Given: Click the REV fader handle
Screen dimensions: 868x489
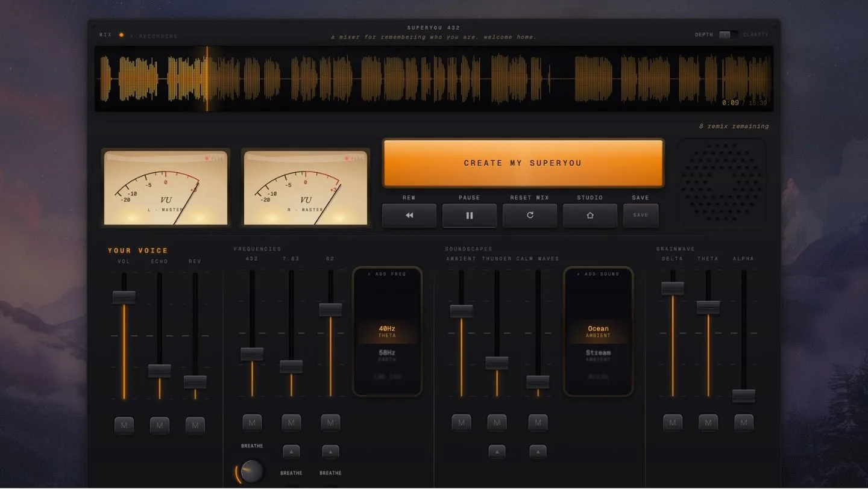Looking at the screenshot, I should tap(195, 382).
